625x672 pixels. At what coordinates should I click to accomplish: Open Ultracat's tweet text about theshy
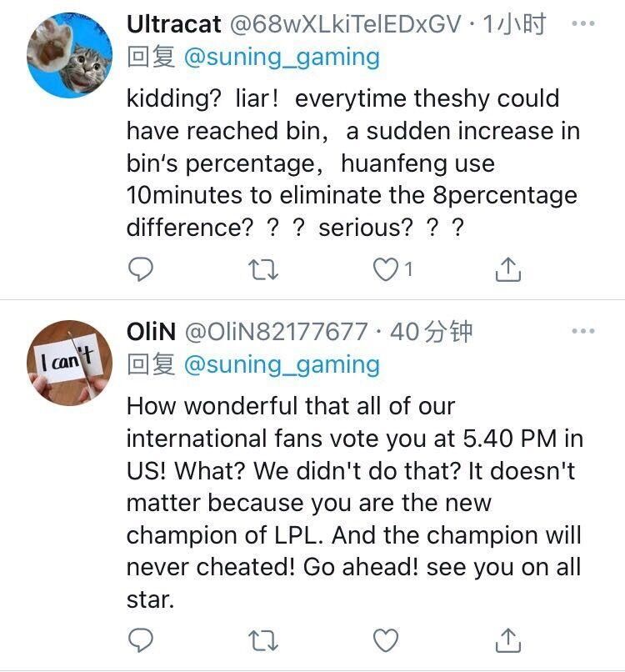tap(353, 163)
